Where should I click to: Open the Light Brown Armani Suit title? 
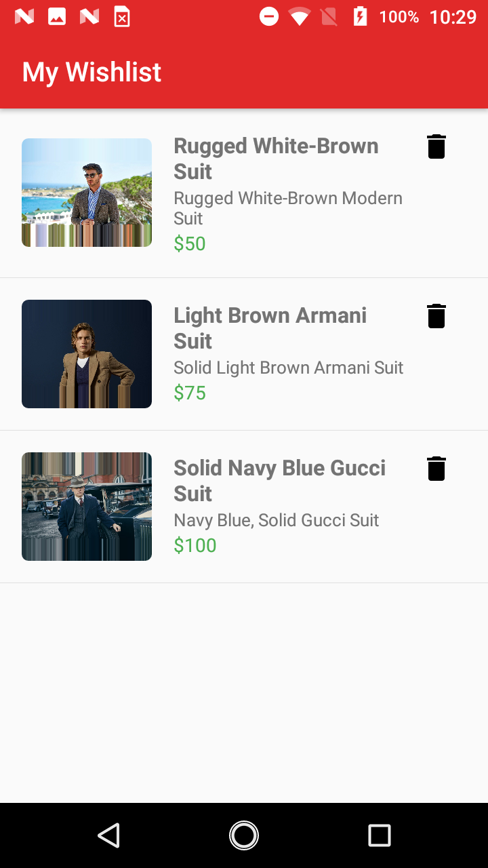pos(270,328)
